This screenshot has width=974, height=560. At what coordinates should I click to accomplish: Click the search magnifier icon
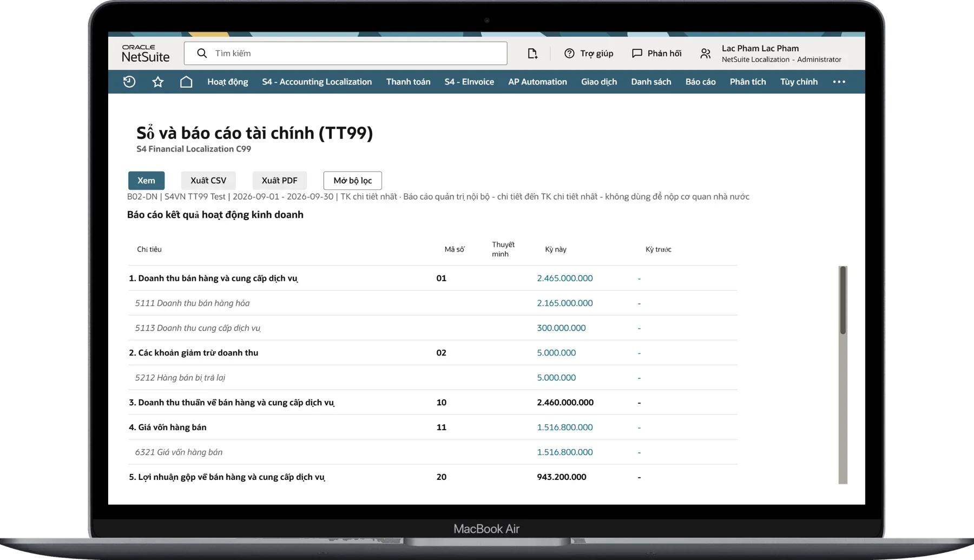[202, 53]
